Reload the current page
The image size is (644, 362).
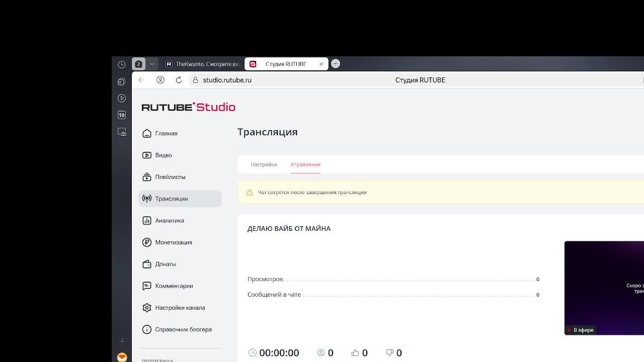[x=179, y=80]
